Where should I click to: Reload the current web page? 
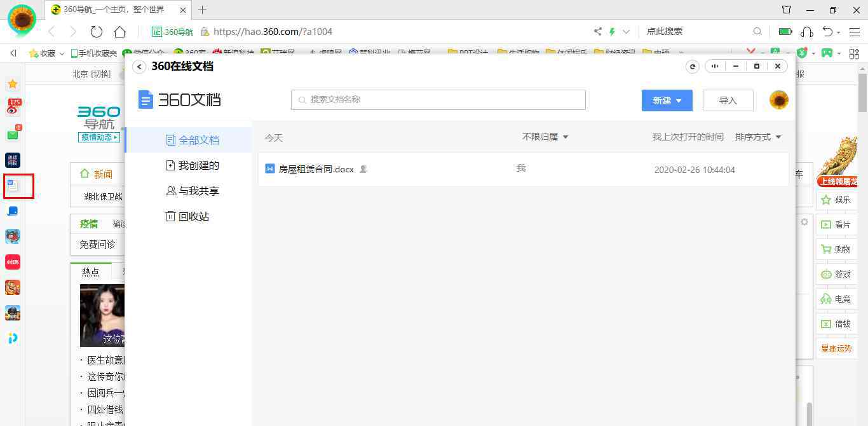click(x=97, y=32)
